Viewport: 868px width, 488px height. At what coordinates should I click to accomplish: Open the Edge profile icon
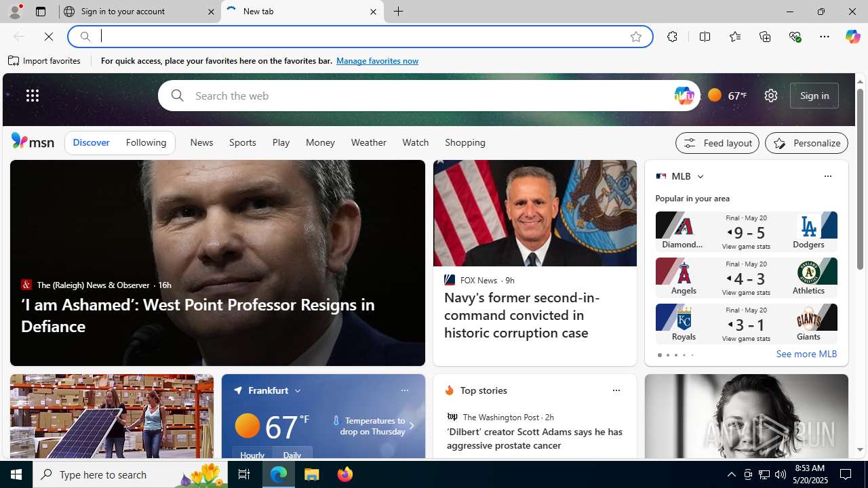14,12
